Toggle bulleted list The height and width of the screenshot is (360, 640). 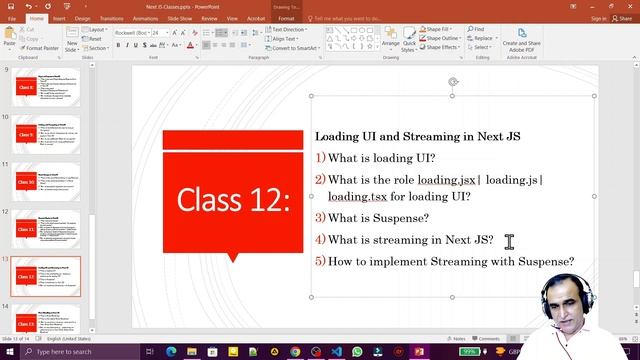pos(207,33)
